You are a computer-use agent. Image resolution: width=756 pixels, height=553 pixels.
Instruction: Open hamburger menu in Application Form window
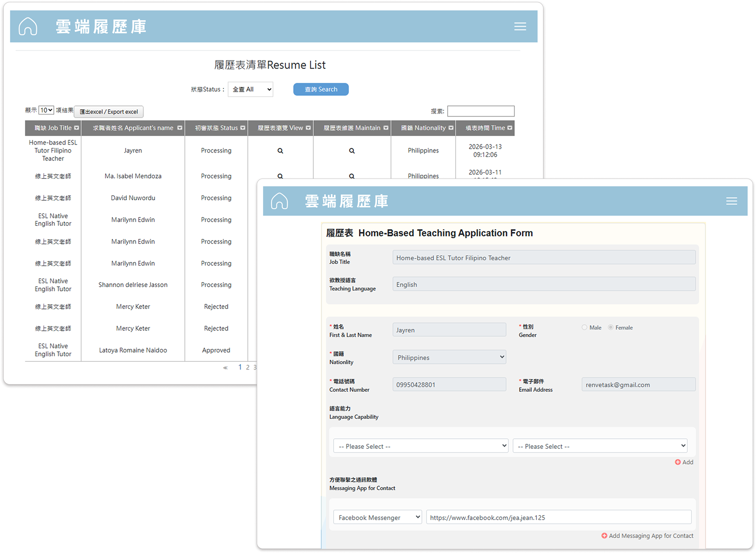point(731,201)
